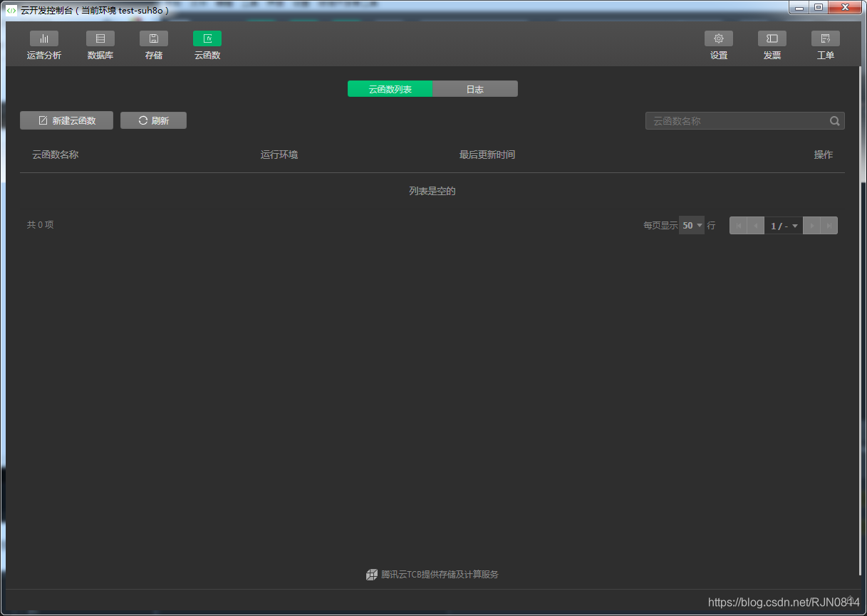Select the 云函数 cloud function icon

point(207,38)
